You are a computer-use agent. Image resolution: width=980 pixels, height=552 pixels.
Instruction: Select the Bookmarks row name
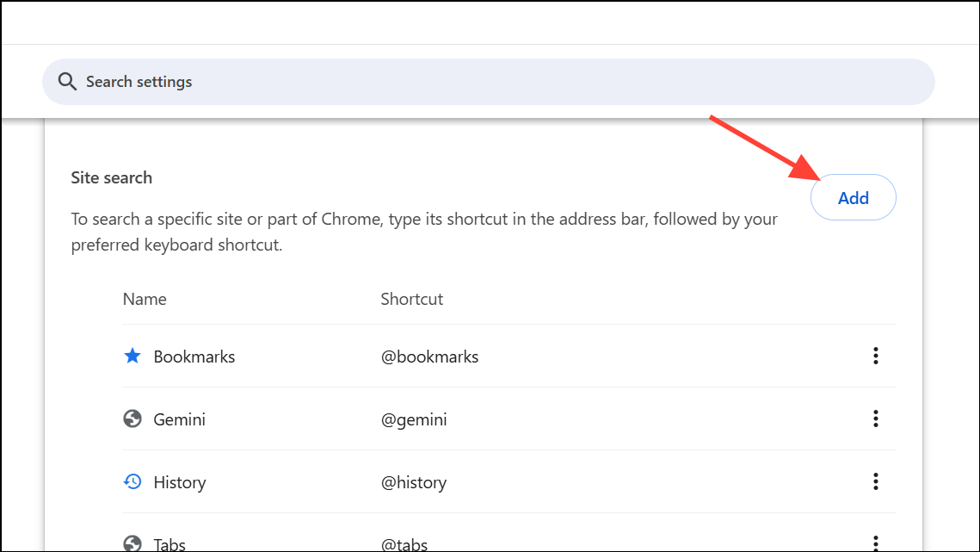tap(194, 357)
